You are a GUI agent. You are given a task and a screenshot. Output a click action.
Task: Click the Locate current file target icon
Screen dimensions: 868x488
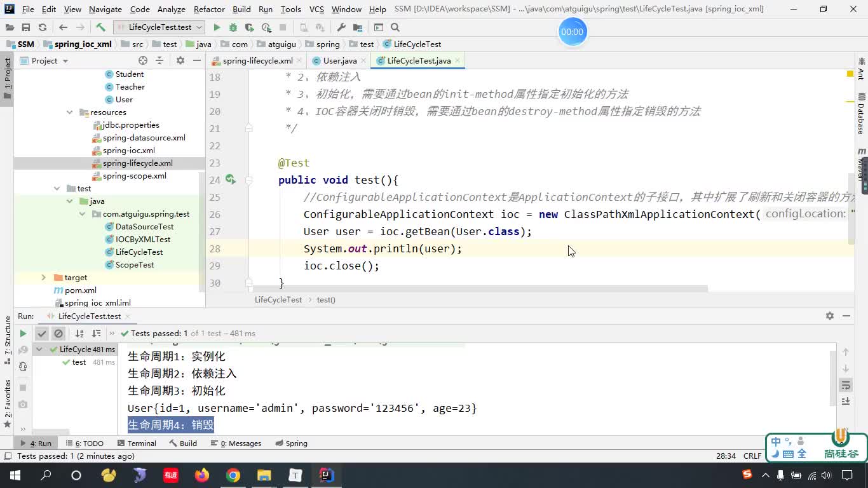[x=143, y=60]
